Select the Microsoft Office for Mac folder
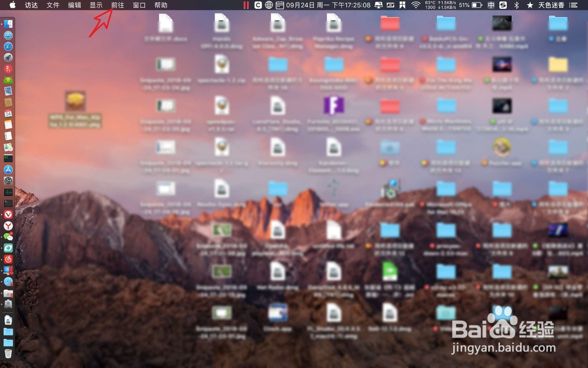The width and height of the screenshot is (588, 368). click(x=446, y=188)
